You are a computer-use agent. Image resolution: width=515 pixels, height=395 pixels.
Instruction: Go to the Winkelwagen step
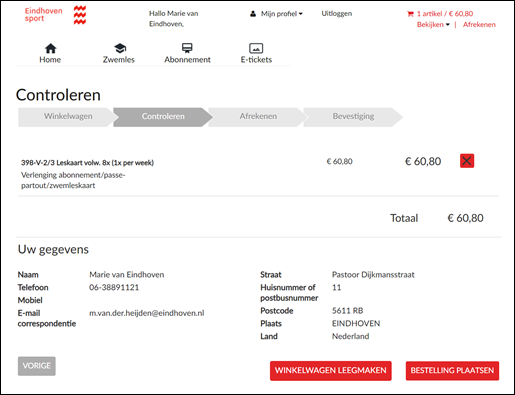[68, 116]
